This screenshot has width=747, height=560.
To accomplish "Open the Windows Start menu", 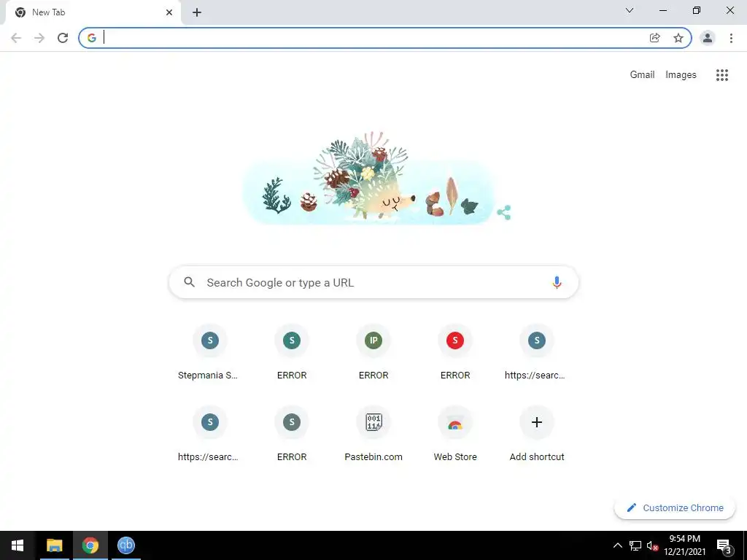I will [18, 545].
